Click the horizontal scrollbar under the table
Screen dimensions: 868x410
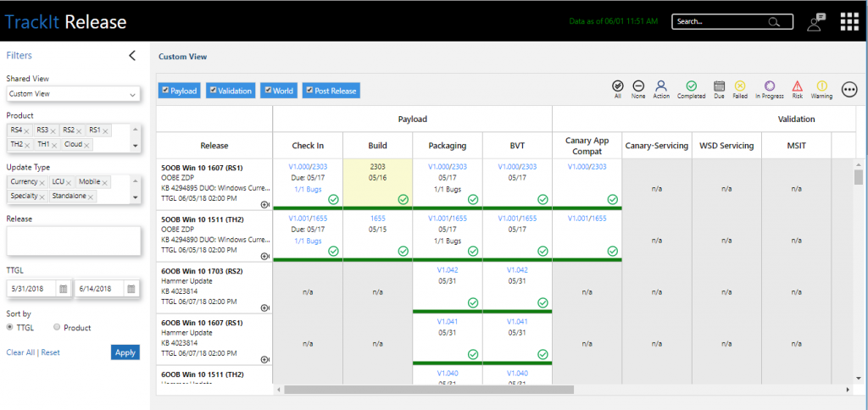429,390
